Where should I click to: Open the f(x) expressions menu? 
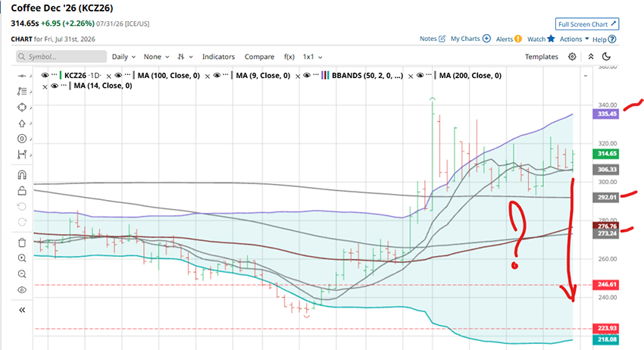coord(289,57)
